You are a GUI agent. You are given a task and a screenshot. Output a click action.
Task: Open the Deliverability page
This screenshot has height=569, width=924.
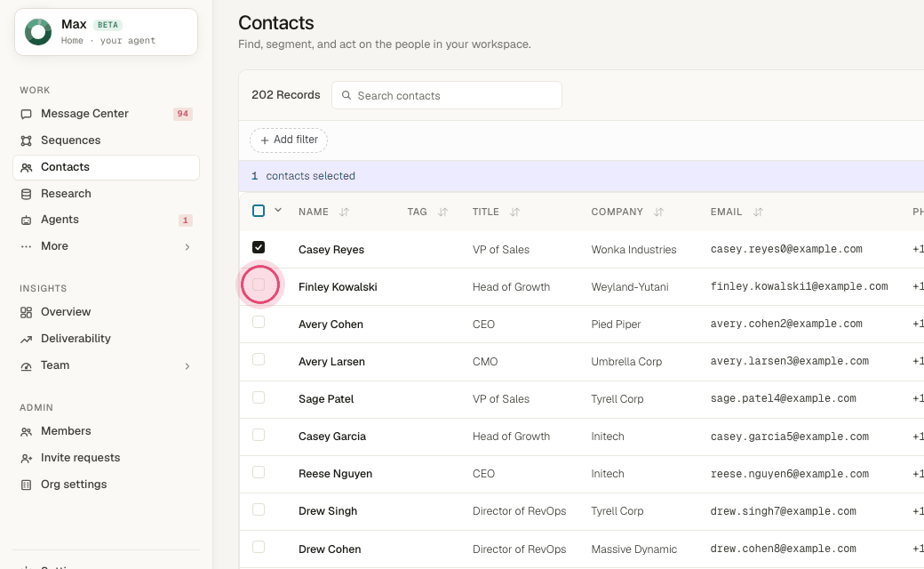tap(106, 339)
